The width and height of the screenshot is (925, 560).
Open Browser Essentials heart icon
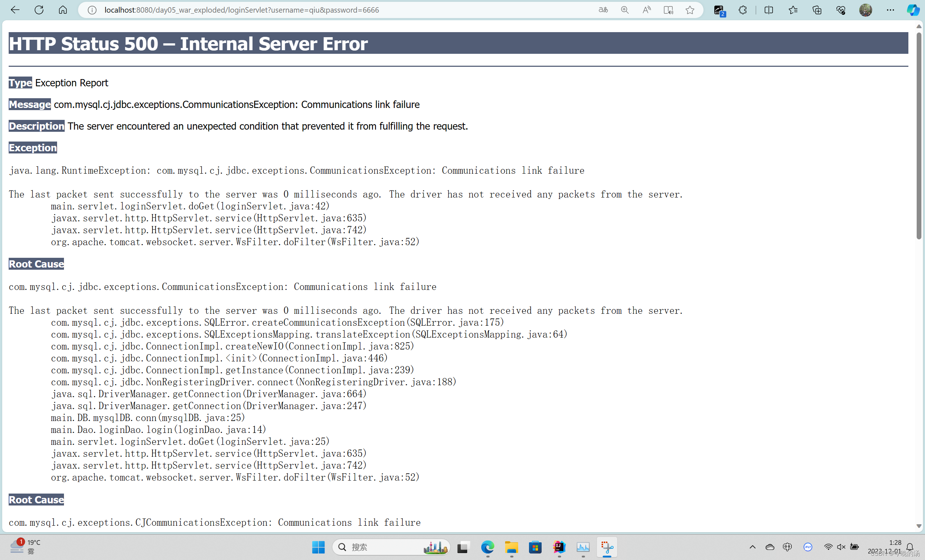click(841, 10)
